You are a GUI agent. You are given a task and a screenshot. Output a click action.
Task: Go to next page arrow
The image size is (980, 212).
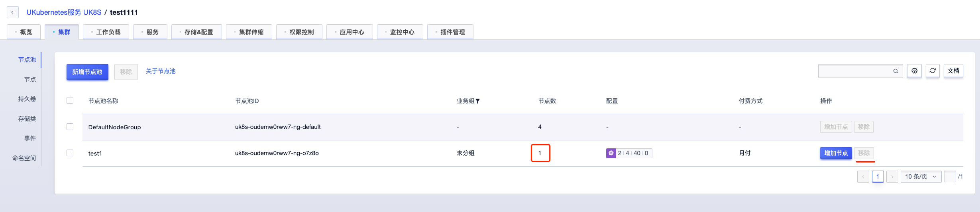click(x=892, y=177)
